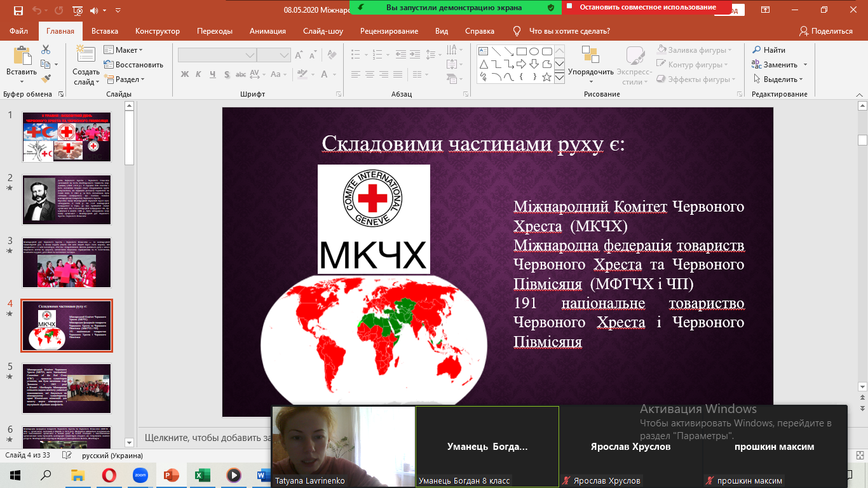Open the font name combo box
This screenshot has width=868, height=488.
click(x=217, y=55)
